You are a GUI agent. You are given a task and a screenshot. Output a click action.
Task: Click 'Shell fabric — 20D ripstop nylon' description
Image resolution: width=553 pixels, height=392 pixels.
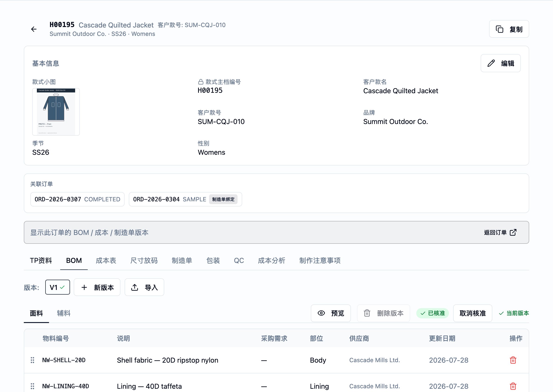(168, 360)
